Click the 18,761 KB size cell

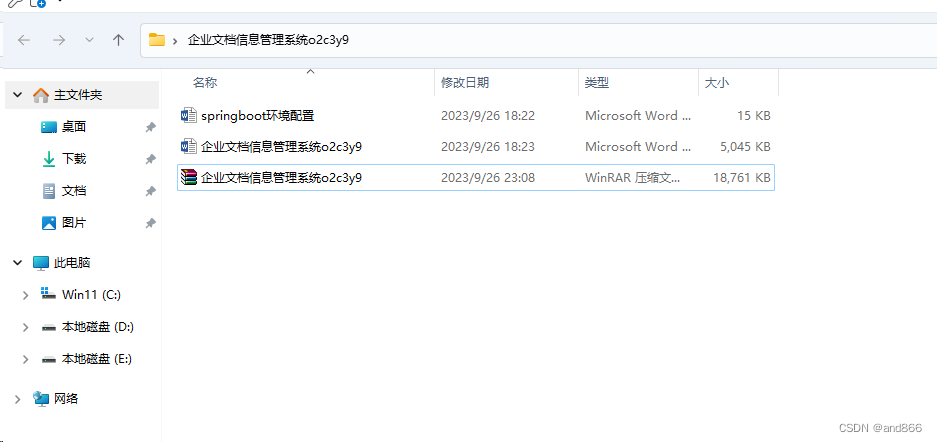(742, 177)
